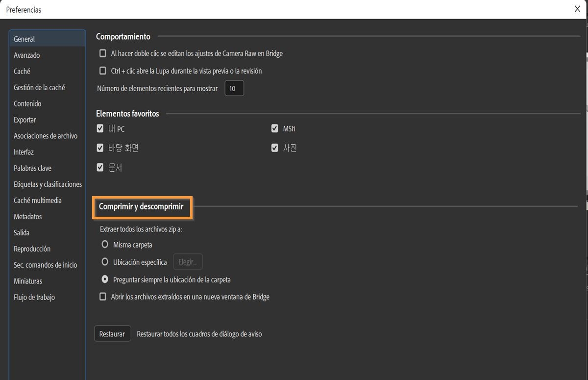This screenshot has height=380, width=588.
Task: Click the Restaurar button
Action: tap(112, 333)
